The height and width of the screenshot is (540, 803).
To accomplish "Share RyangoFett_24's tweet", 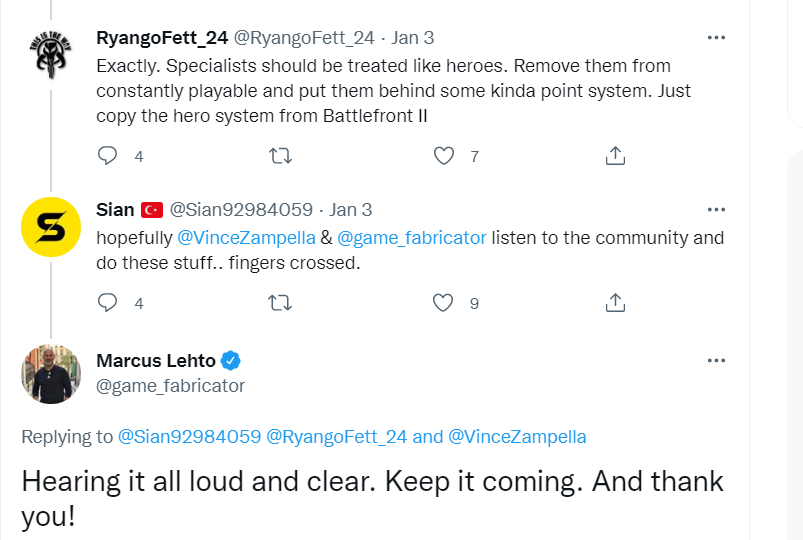I will [616, 156].
